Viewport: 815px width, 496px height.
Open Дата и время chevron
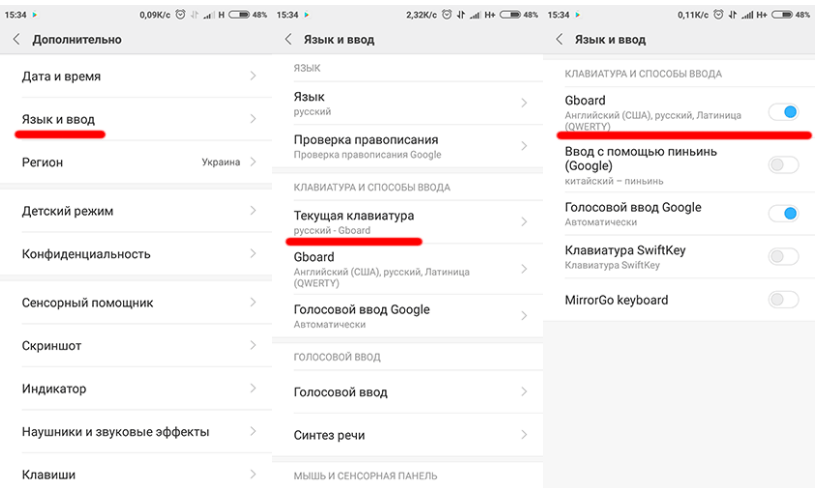[x=253, y=76]
